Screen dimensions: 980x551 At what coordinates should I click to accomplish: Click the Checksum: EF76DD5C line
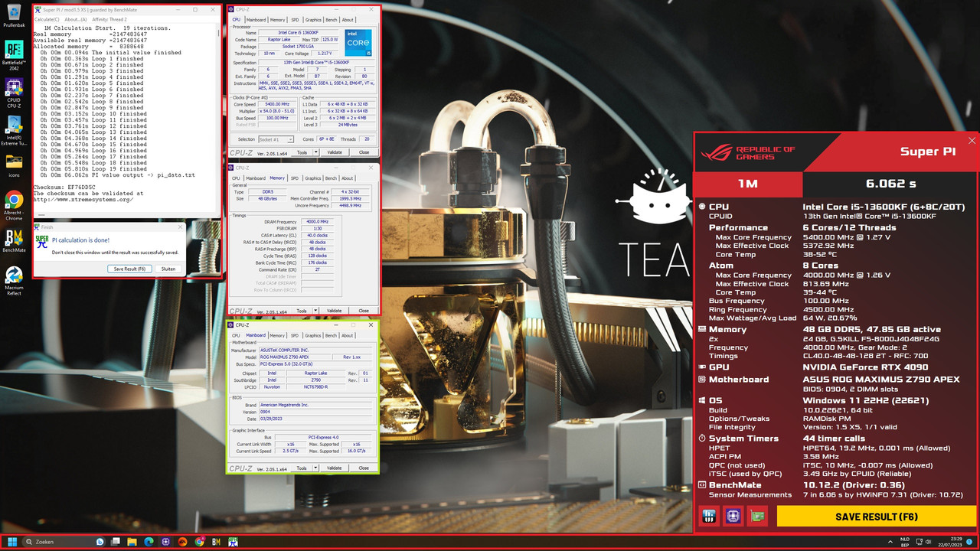click(64, 187)
